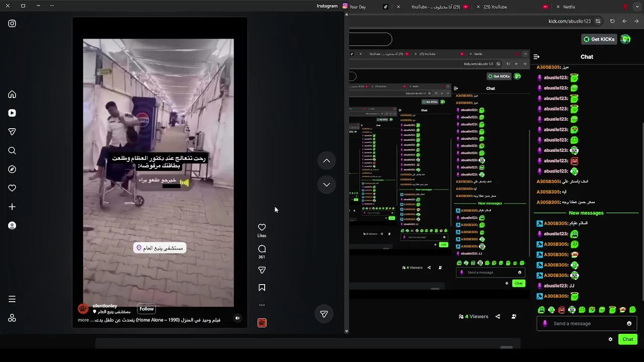Screen dimensions: 644x362
Task: Click the Kick search field
Action: 370,39
